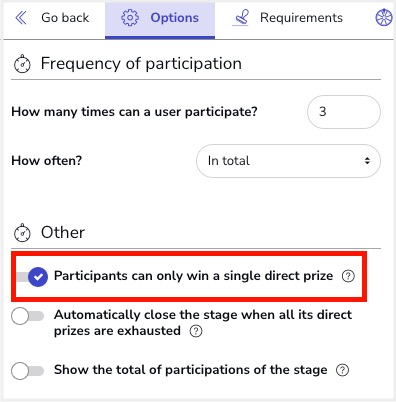
Task: Click the stamp icon beside Requirements
Action: [x=241, y=18]
